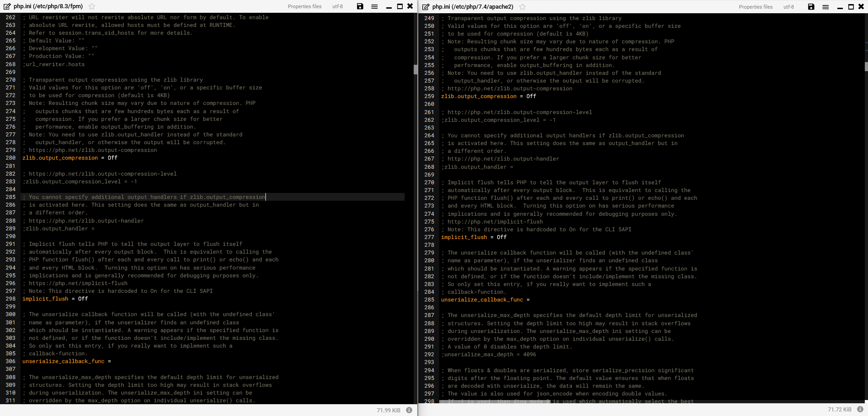
Task: Click unserialize_callback_func directive in left pane
Action: [x=63, y=361]
